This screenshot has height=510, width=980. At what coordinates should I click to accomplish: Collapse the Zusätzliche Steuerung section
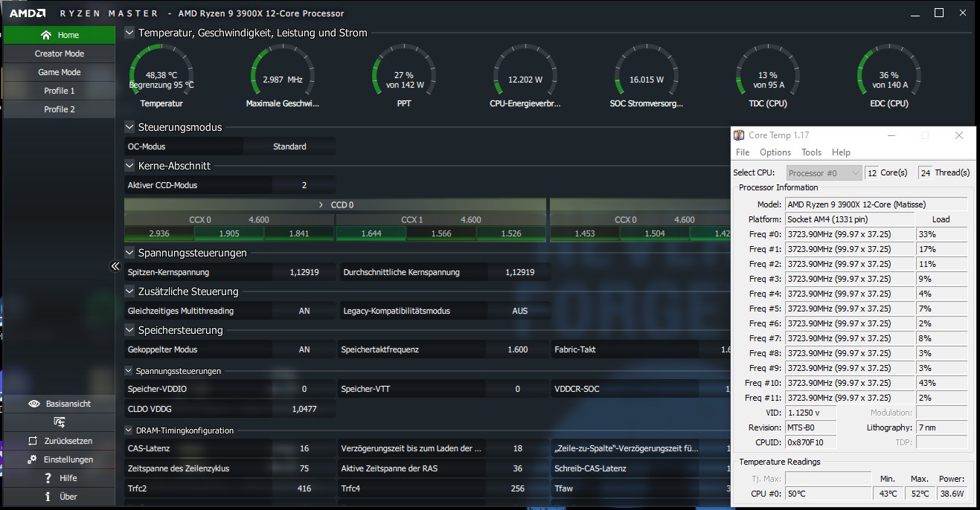[129, 291]
